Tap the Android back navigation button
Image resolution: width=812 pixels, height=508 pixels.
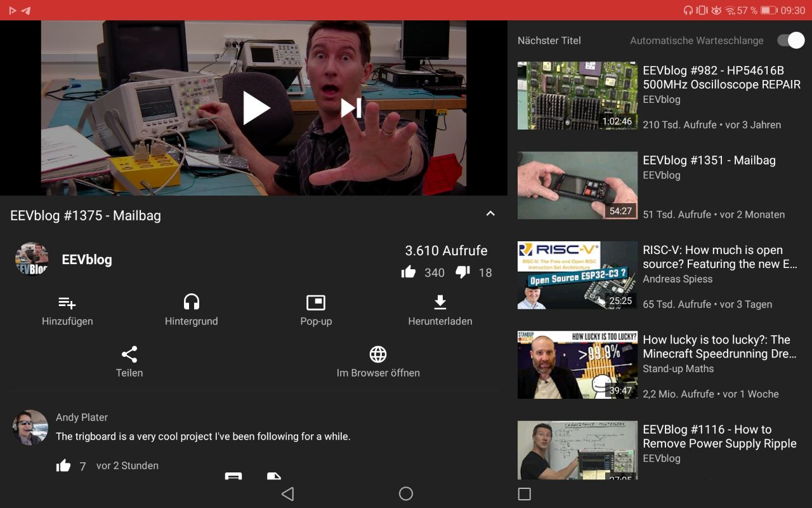[287, 493]
